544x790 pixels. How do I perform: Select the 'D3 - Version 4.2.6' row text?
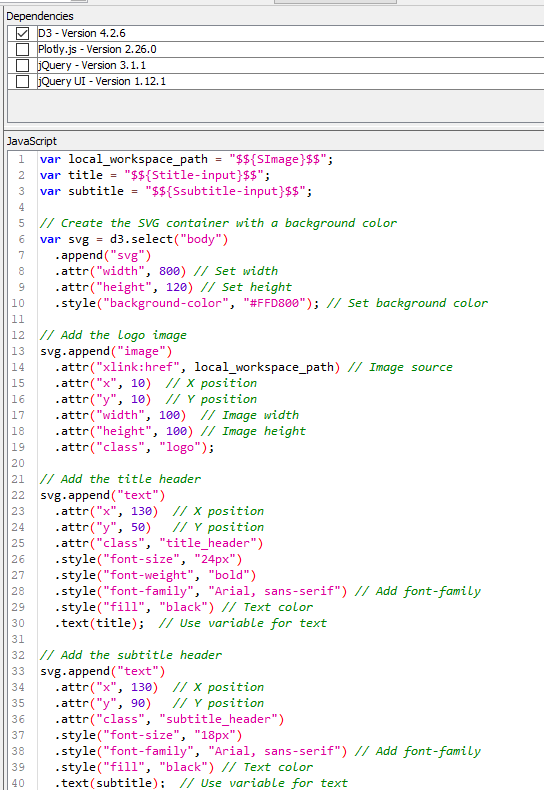82,33
